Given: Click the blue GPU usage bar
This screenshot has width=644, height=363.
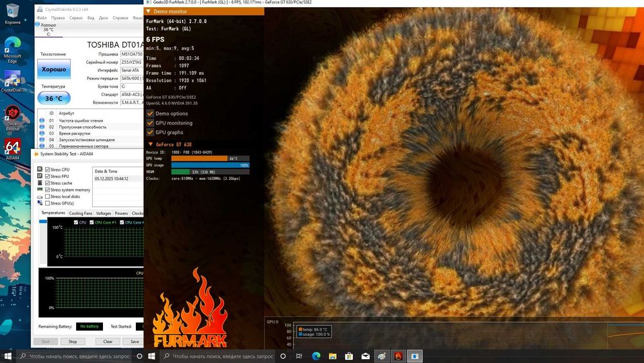Looking at the screenshot, I should tap(211, 165).
